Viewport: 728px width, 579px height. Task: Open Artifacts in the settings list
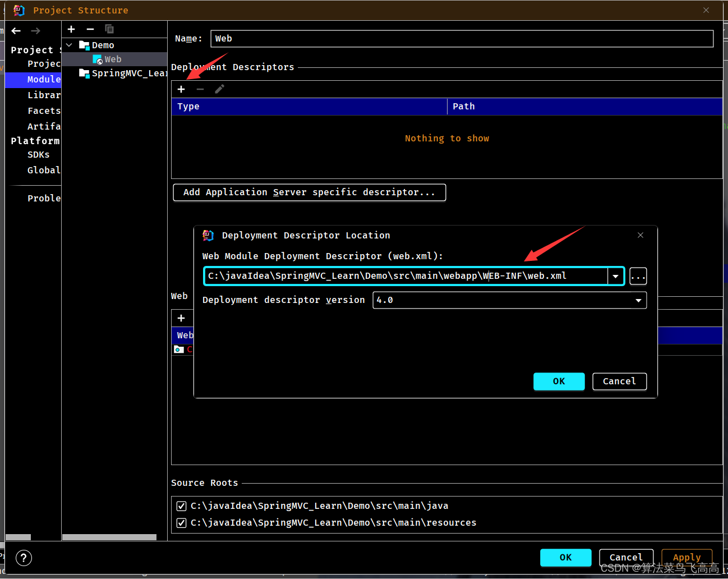click(x=44, y=127)
